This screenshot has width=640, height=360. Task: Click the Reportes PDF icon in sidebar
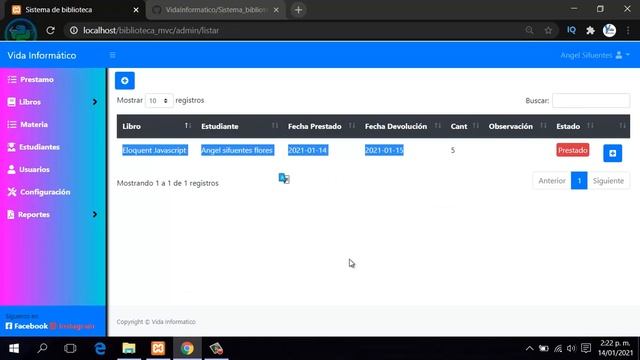pyautogui.click(x=11, y=214)
